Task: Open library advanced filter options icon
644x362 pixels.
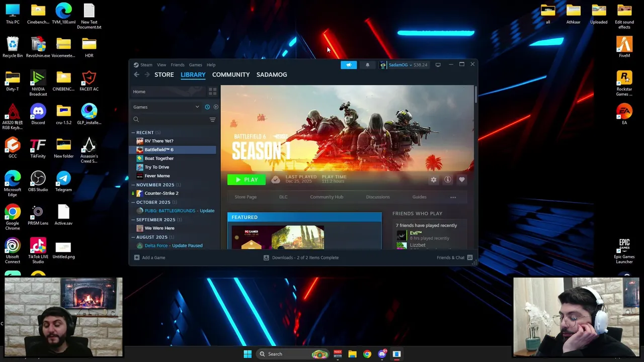Action: coord(212,120)
